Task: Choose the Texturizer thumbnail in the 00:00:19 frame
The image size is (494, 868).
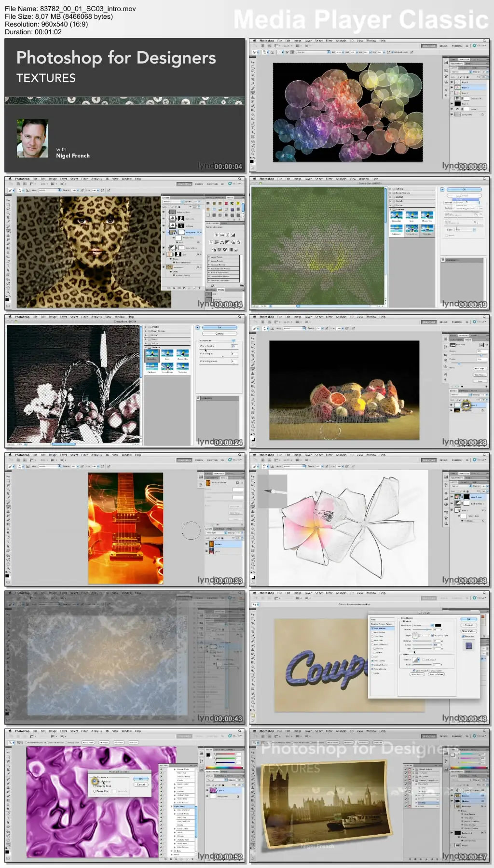Action: (427, 229)
